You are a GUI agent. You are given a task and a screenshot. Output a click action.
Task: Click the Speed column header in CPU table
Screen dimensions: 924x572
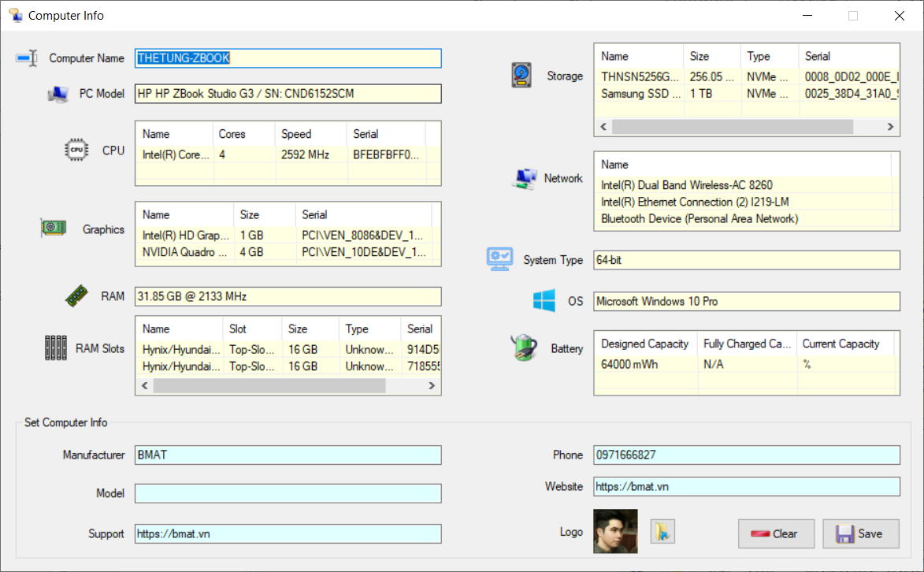coord(296,134)
